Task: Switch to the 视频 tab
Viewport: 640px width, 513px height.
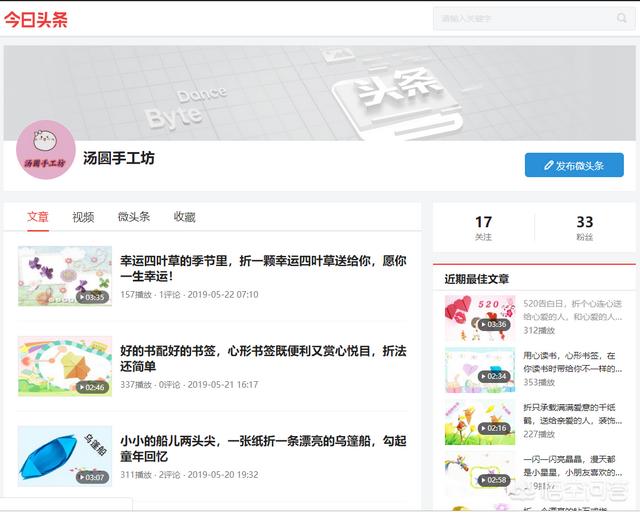Action: pos(83,217)
